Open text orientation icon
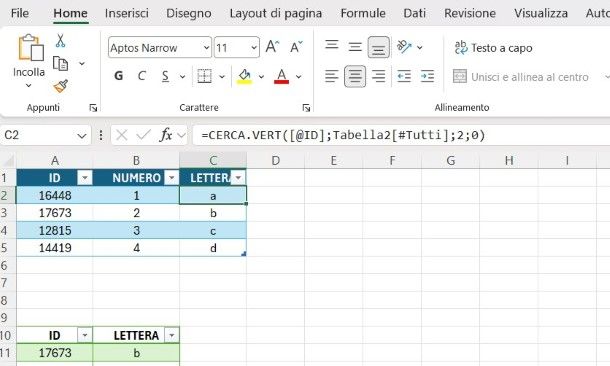The image size is (610, 366). [404, 47]
